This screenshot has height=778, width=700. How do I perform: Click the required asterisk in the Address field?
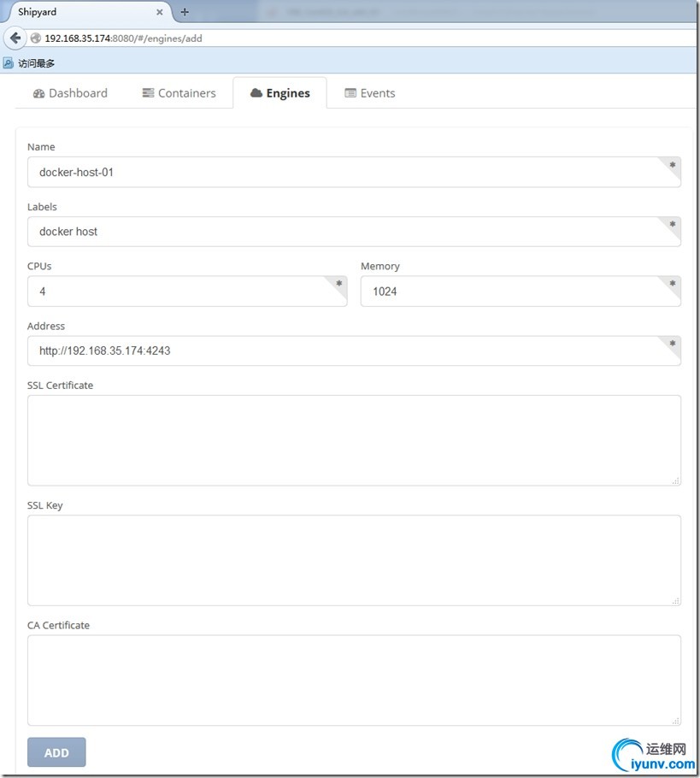point(672,344)
